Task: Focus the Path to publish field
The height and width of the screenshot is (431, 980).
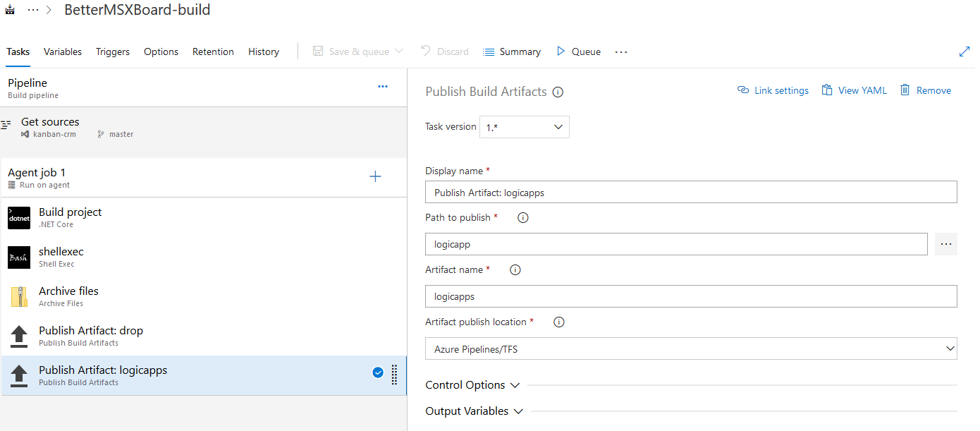Action: click(676, 244)
